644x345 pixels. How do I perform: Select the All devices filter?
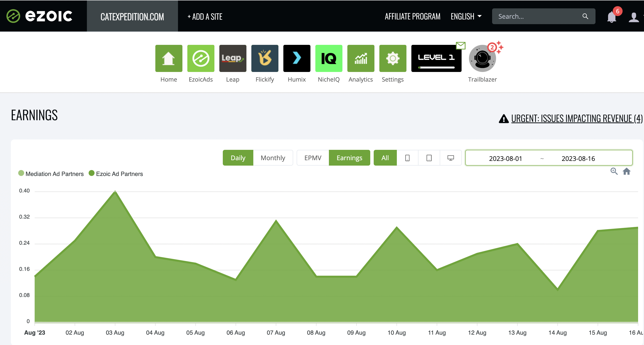click(385, 158)
